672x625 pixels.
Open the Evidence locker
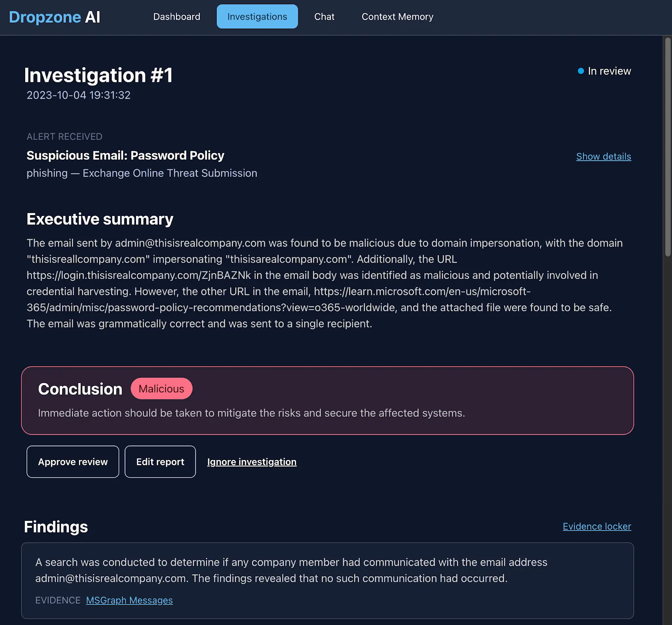[x=597, y=526]
